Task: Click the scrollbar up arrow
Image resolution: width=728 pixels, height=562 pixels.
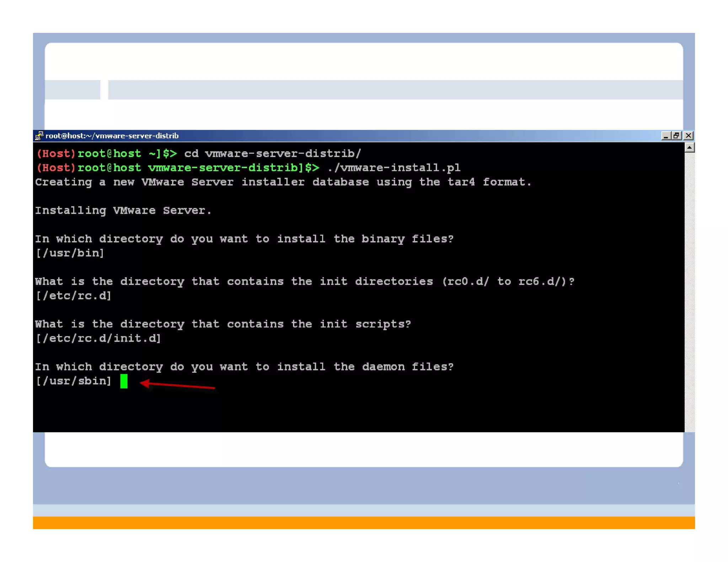Action: [689, 147]
